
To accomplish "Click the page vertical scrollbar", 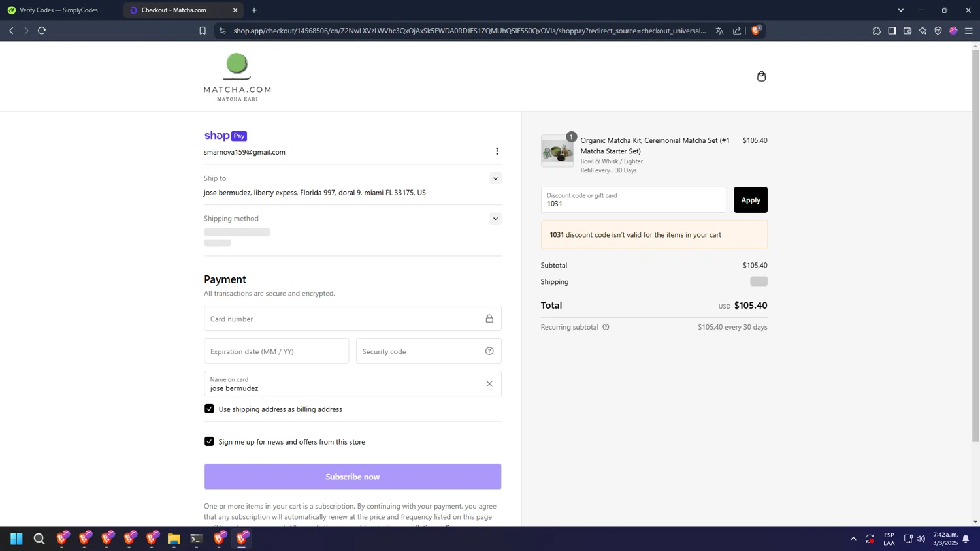I will [975, 245].
